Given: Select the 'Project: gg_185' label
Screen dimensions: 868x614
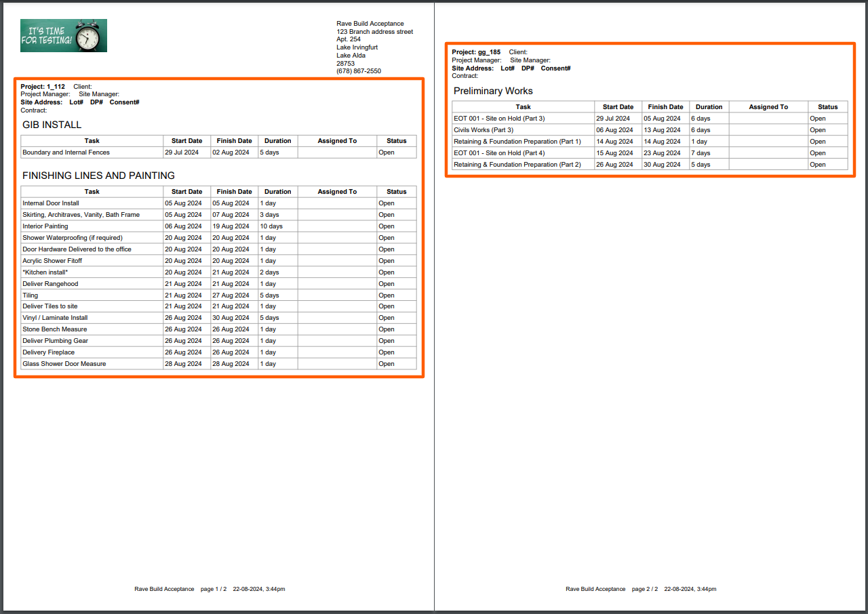Looking at the screenshot, I should click(x=476, y=52).
